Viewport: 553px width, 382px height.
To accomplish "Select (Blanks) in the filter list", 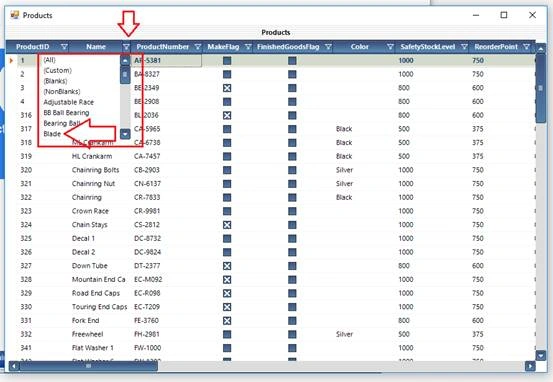I will click(55, 81).
